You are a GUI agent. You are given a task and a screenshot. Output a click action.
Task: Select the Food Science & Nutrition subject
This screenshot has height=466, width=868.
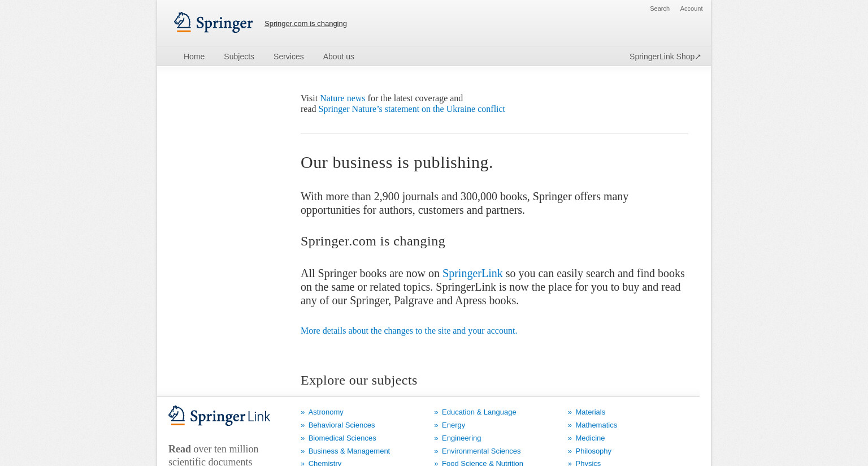[482, 463]
